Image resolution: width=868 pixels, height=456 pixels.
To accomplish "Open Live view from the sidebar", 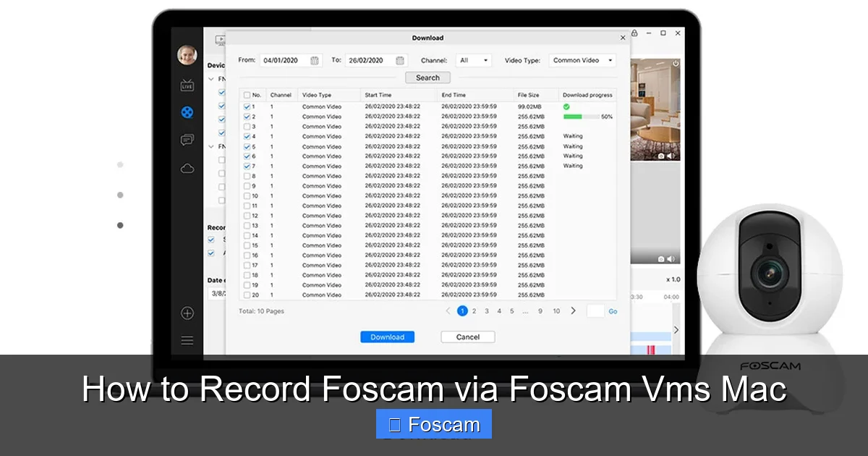I will click(x=187, y=85).
